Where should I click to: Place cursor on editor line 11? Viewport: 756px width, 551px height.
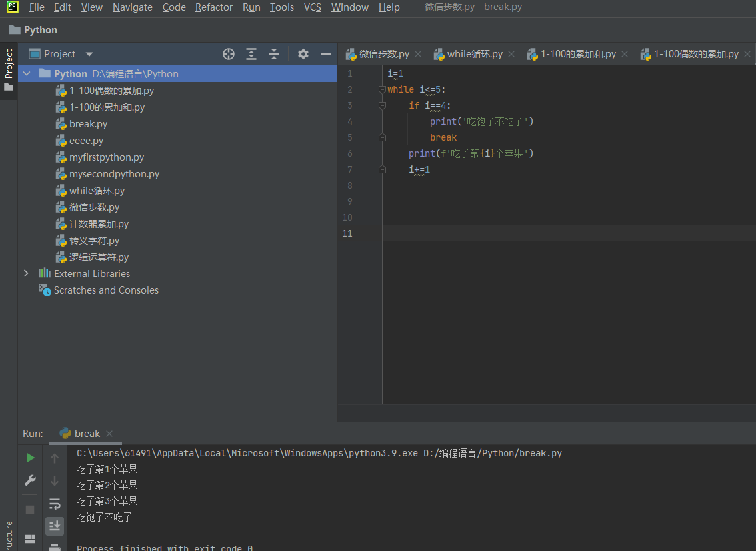point(569,233)
